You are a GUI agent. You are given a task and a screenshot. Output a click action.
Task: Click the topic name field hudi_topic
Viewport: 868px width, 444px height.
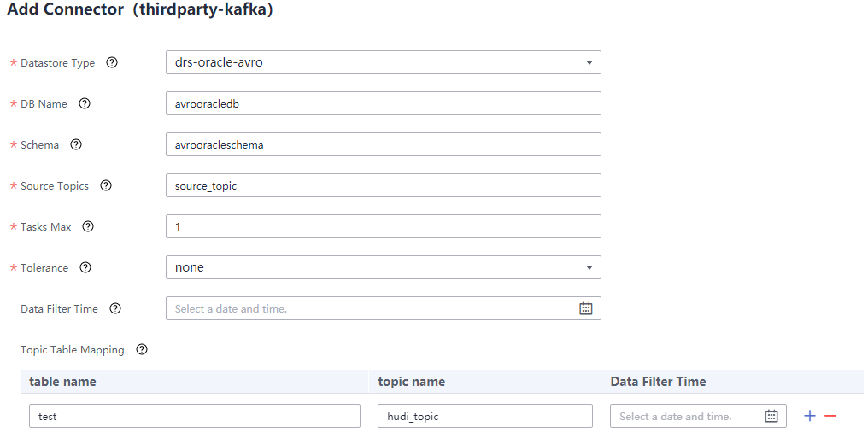click(x=484, y=417)
